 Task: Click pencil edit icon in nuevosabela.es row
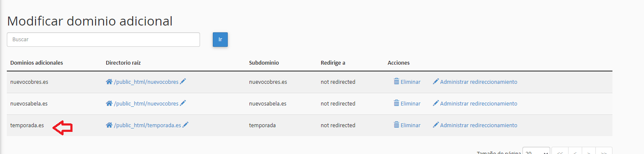click(183, 103)
